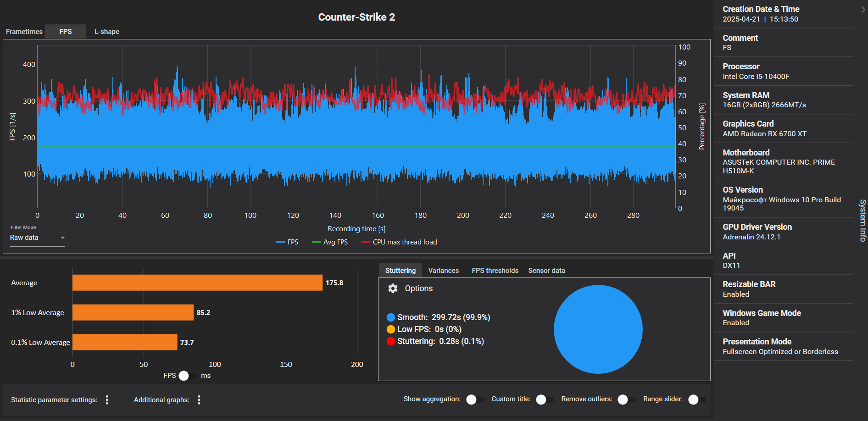Click the yellow Low FPS legend dot
This screenshot has width=868, height=421.
point(391,329)
